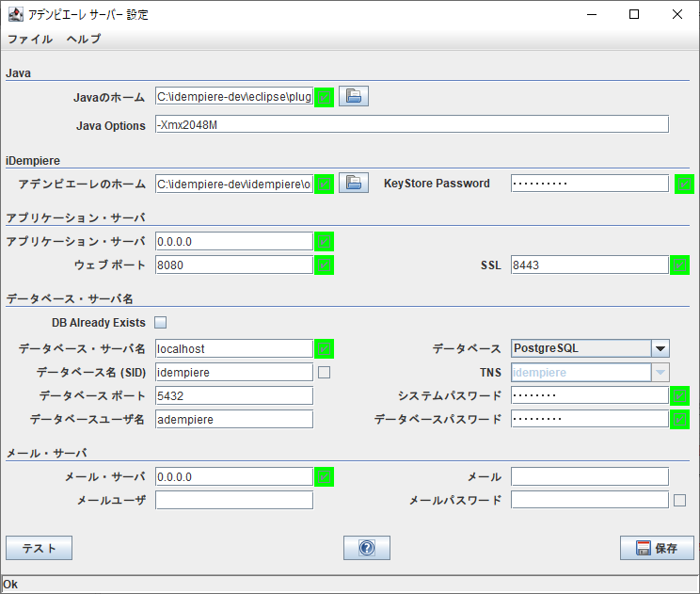The height and width of the screenshot is (594, 700).
Task: Open help via the question mark button
Action: (x=367, y=548)
